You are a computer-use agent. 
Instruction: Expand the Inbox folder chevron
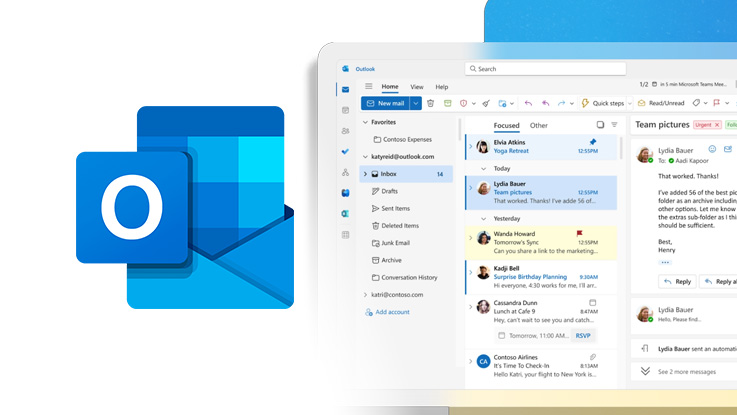coord(365,174)
